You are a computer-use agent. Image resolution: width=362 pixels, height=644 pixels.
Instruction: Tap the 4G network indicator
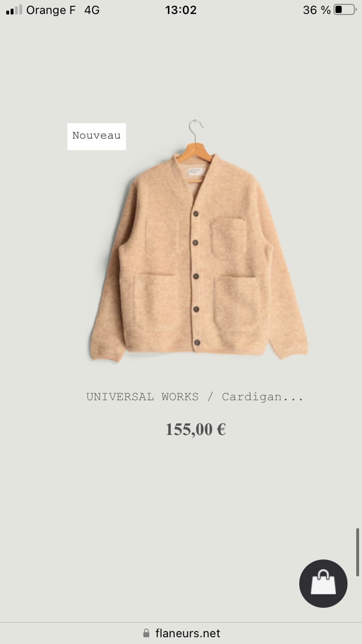pyautogui.click(x=92, y=10)
